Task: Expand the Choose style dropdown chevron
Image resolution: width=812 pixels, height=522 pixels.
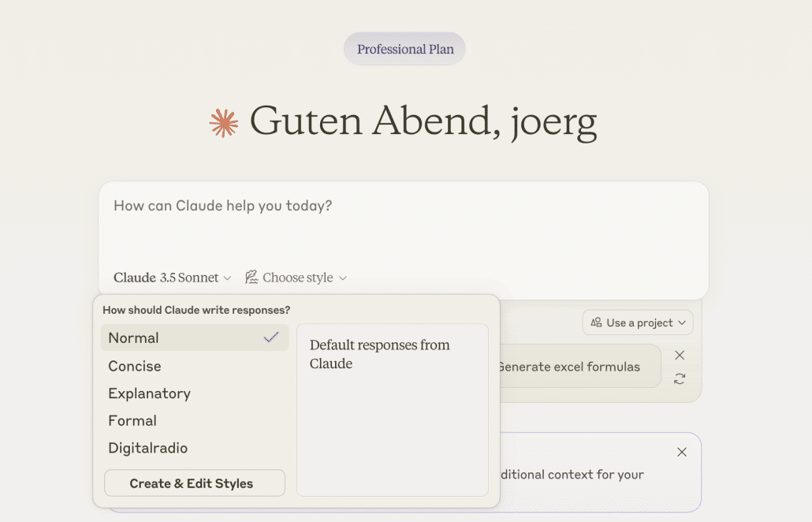Action: tap(343, 278)
